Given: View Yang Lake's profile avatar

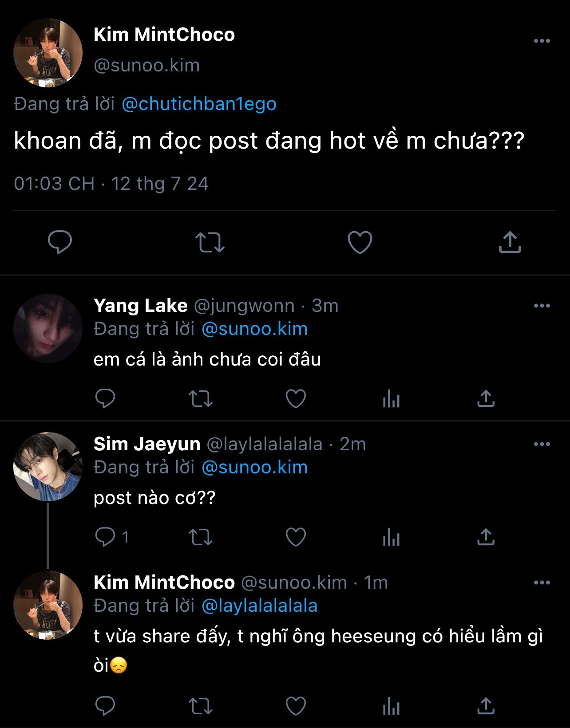Looking at the screenshot, I should 48,328.
